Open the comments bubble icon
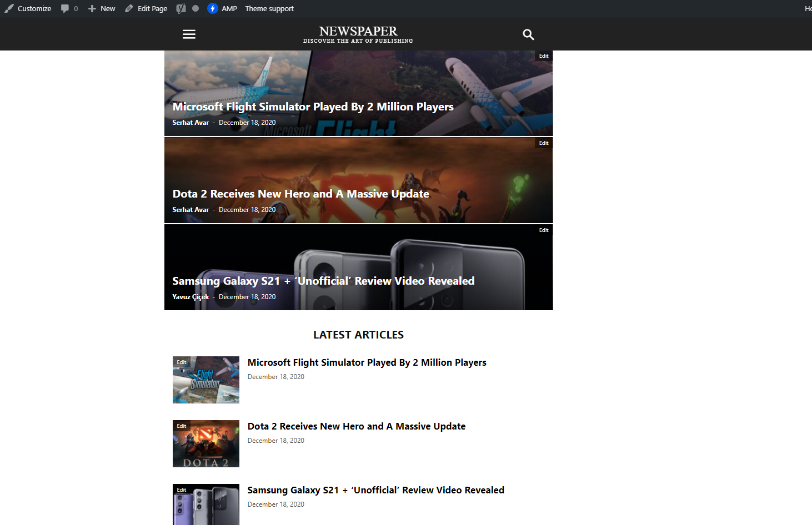Image resolution: width=812 pixels, height=525 pixels. (x=65, y=8)
